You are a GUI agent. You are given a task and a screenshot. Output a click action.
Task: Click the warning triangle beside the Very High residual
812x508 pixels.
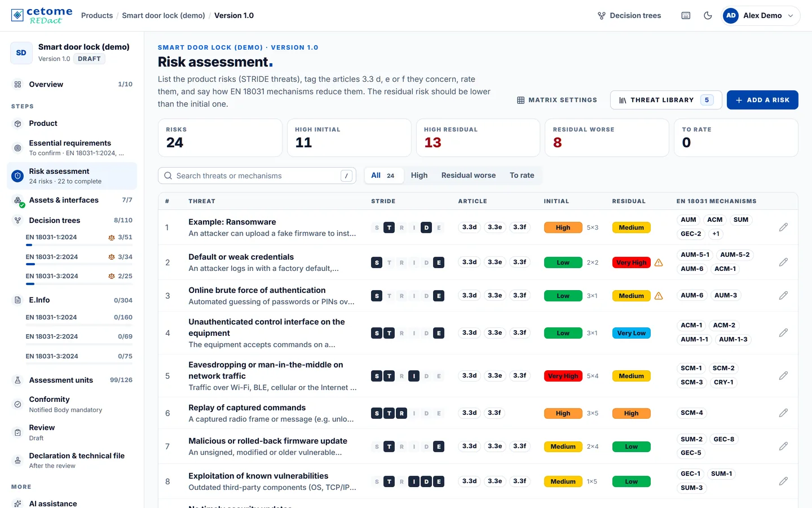pyautogui.click(x=659, y=262)
